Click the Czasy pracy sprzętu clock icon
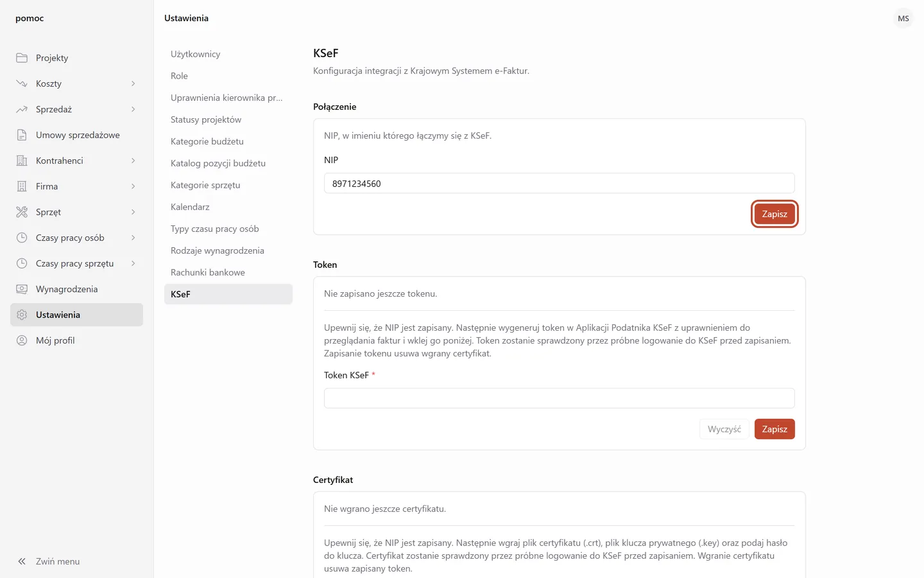 click(22, 263)
